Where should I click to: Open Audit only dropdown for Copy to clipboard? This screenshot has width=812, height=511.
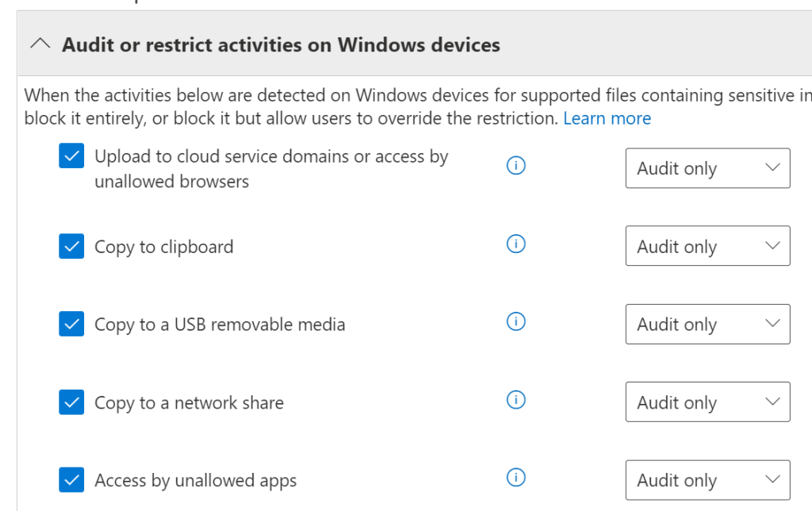pyautogui.click(x=707, y=246)
